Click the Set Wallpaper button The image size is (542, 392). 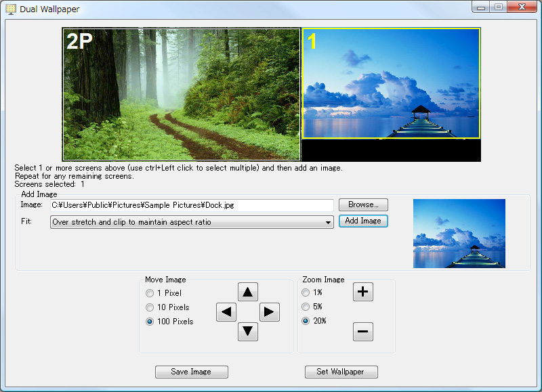[341, 372]
